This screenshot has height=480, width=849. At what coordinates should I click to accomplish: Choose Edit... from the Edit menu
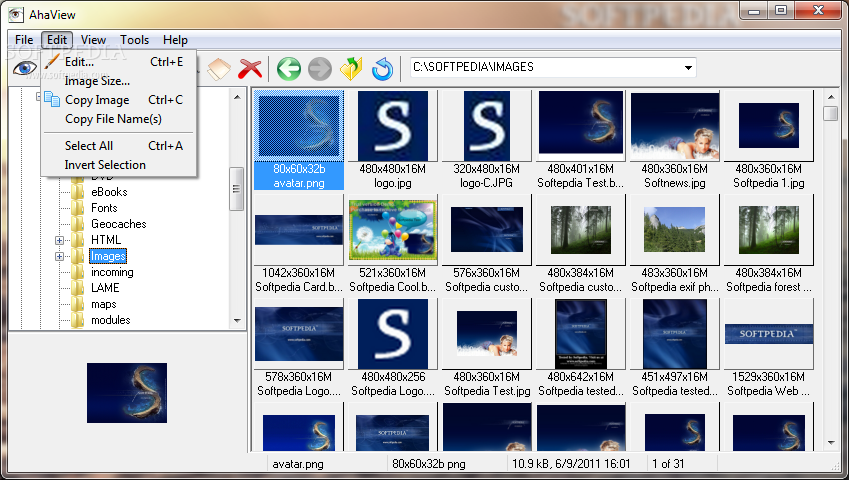(x=119, y=62)
